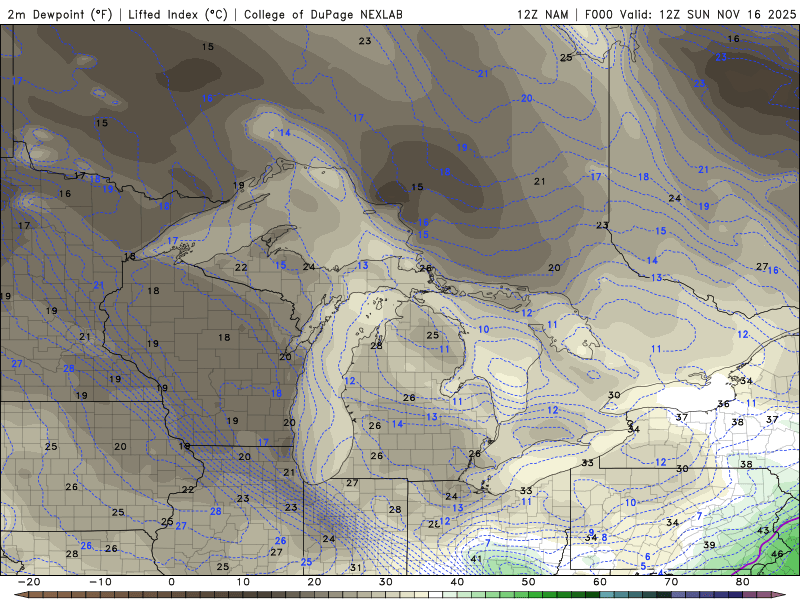Click the 50 label on the color scale
800x600 pixels.
pos(529,582)
